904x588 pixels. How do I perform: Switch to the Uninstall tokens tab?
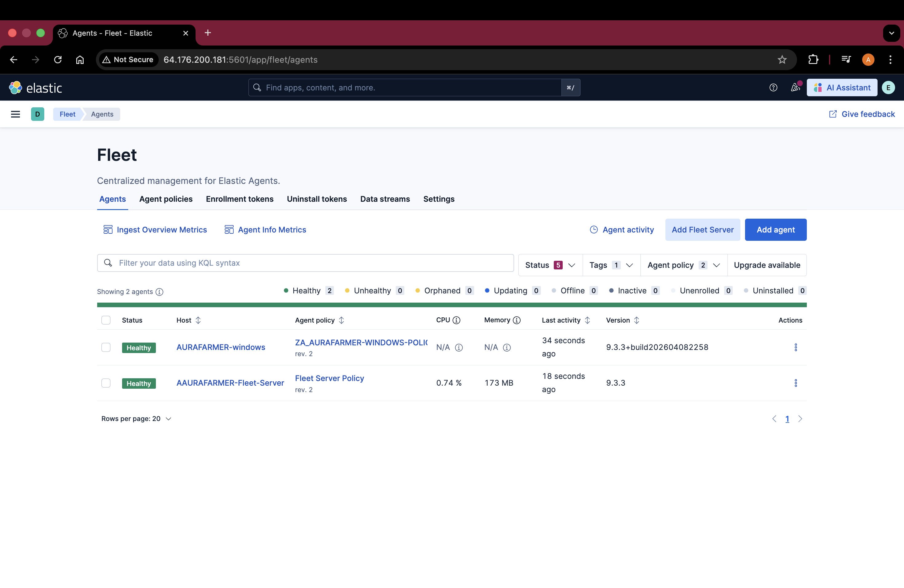(x=317, y=199)
